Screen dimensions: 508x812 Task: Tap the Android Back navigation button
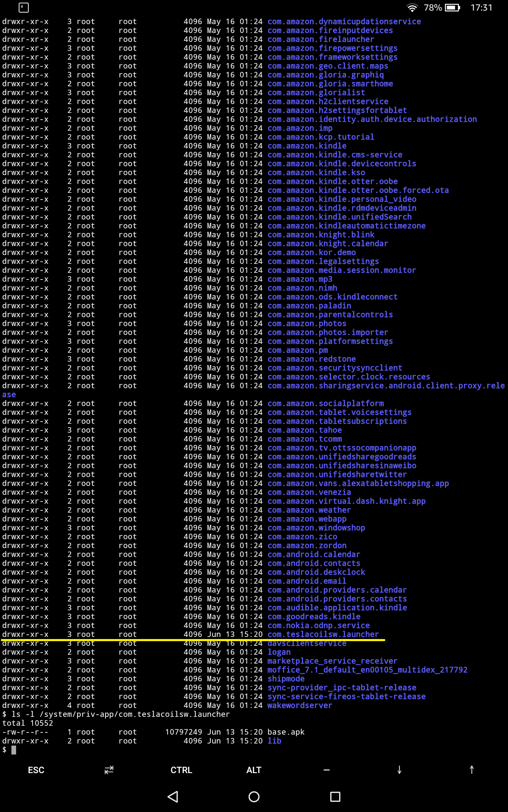[x=173, y=797]
